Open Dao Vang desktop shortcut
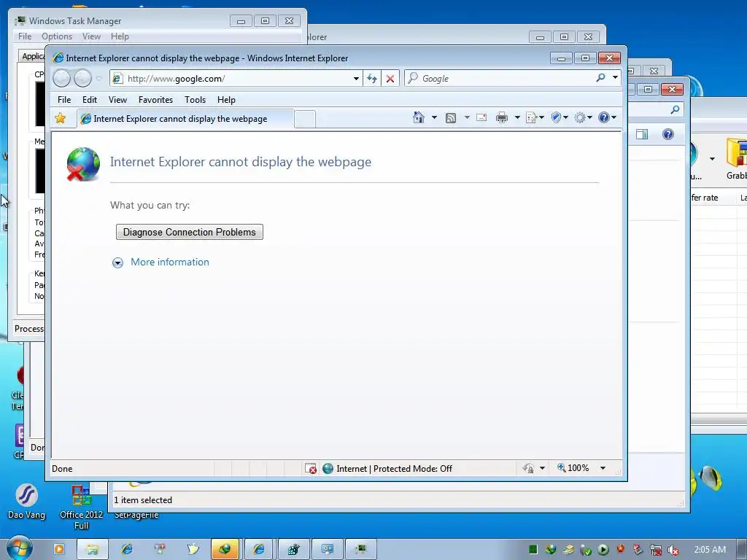This screenshot has width=747, height=560. (x=26, y=501)
